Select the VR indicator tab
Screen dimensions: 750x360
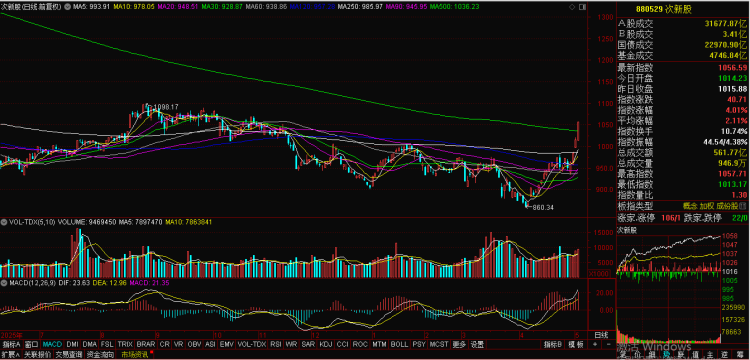179,344
